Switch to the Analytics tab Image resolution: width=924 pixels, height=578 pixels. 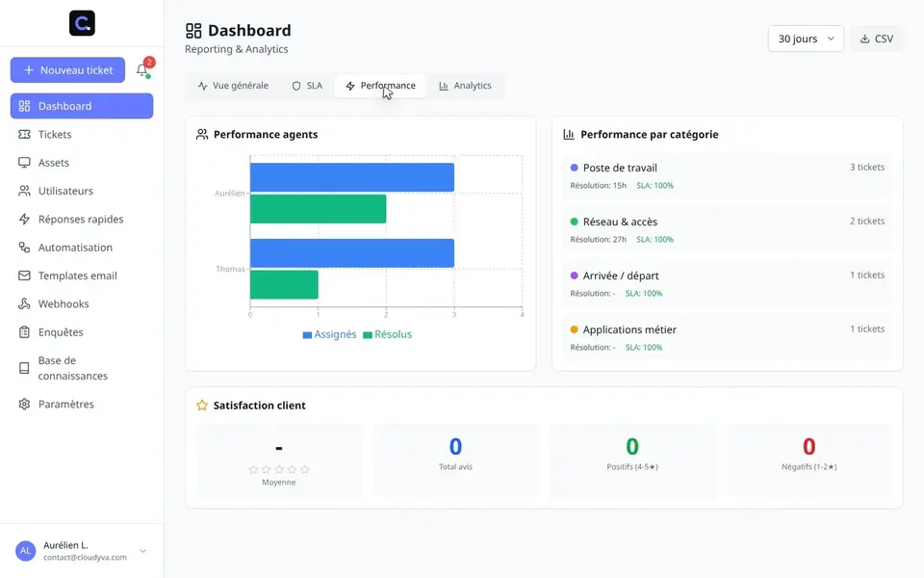(465, 86)
